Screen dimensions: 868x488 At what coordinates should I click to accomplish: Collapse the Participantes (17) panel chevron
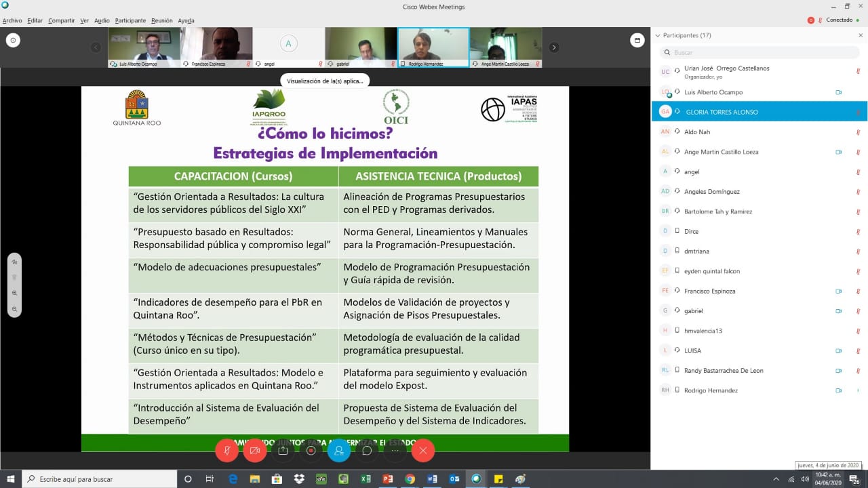point(657,35)
